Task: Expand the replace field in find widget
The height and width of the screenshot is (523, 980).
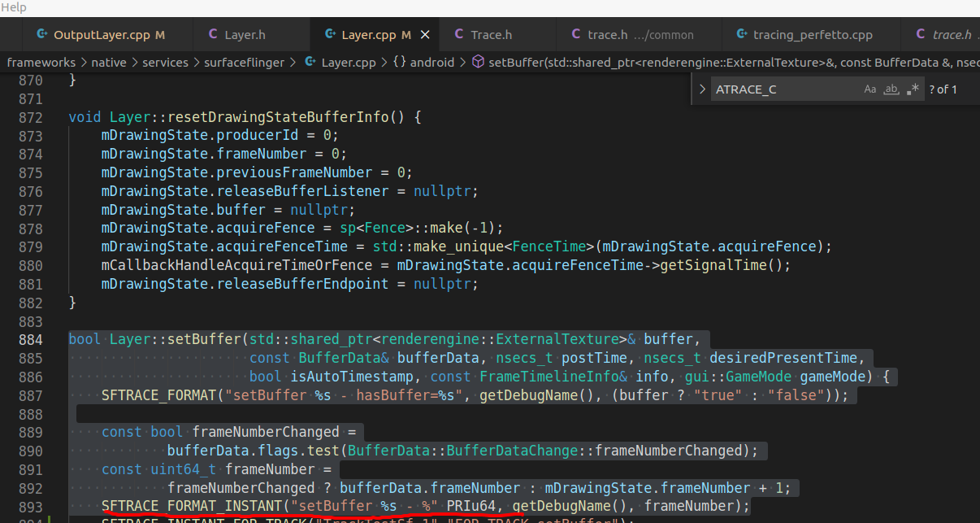Action: (x=703, y=89)
